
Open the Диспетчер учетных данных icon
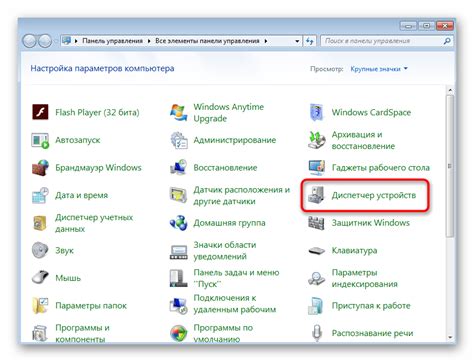[40, 223]
